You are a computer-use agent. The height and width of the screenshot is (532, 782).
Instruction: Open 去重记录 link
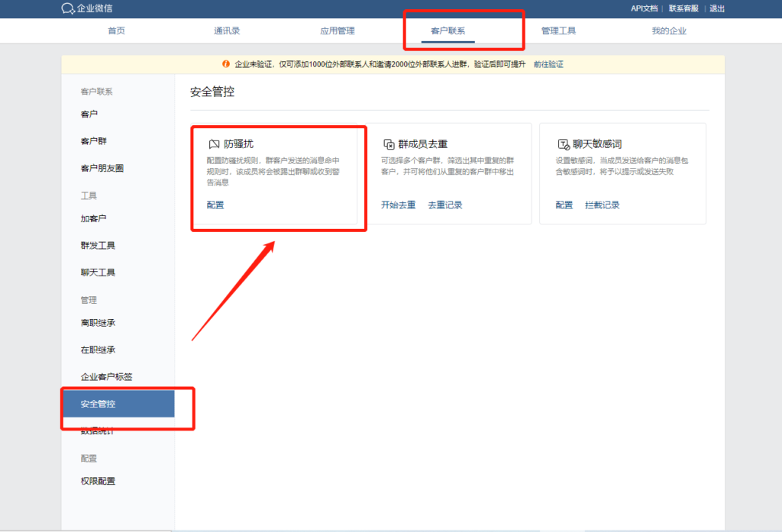(444, 205)
